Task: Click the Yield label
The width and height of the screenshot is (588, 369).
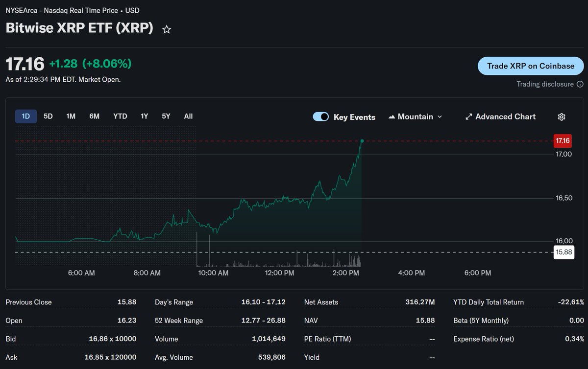Action: point(312,357)
